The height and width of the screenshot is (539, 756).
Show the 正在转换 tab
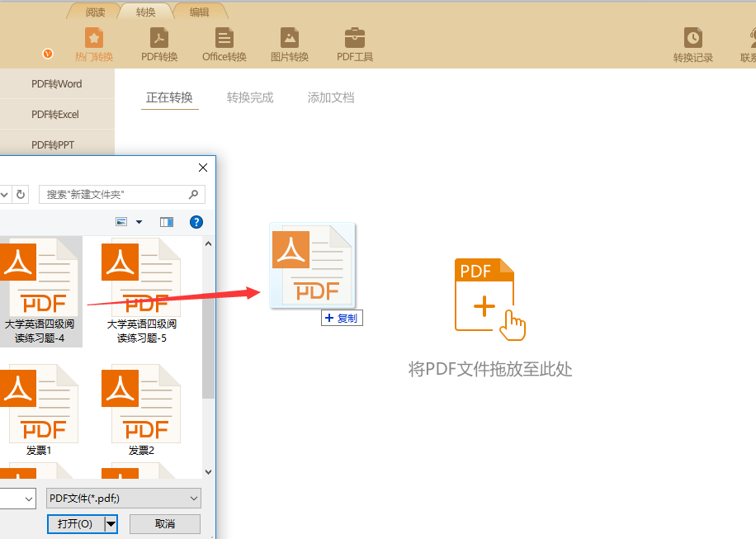click(x=169, y=98)
